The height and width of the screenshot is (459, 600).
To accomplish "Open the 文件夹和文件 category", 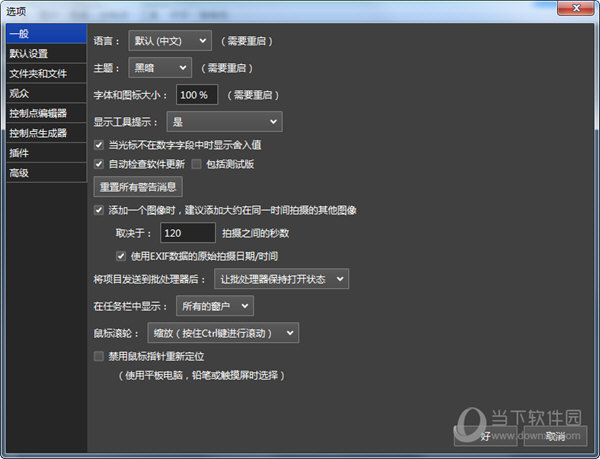I will point(46,73).
